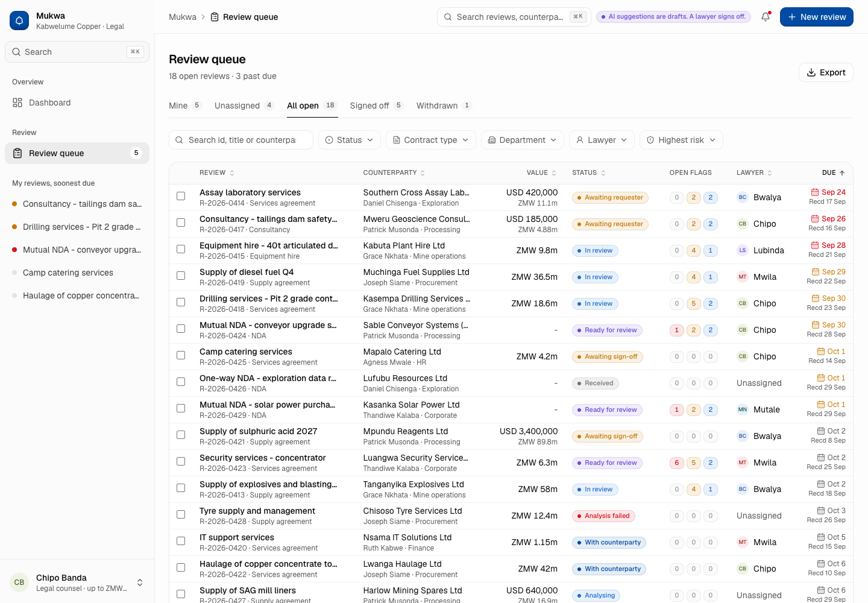Click the Dashboard grid icon in sidebar

tap(17, 103)
